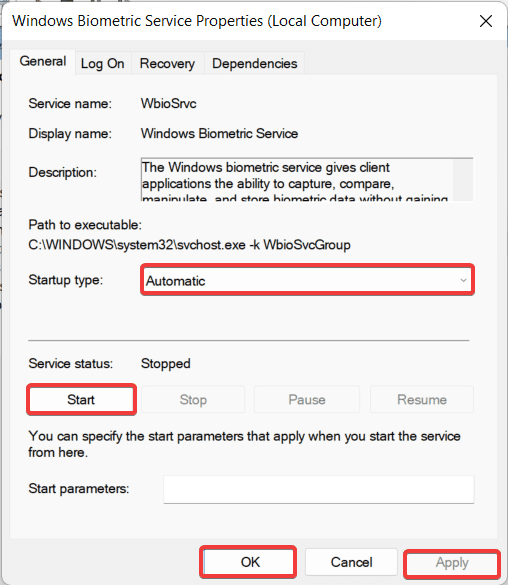This screenshot has width=508, height=585.
Task: Dismiss the dialog with Cancel
Action: 351,562
